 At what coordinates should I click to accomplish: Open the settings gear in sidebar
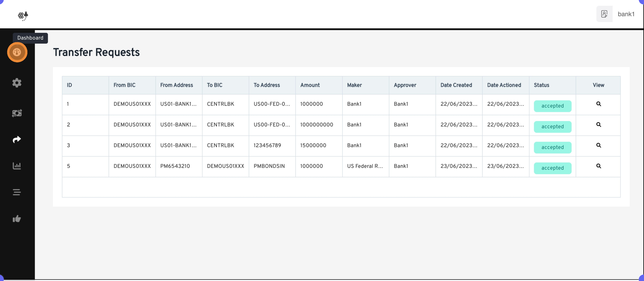tap(17, 83)
